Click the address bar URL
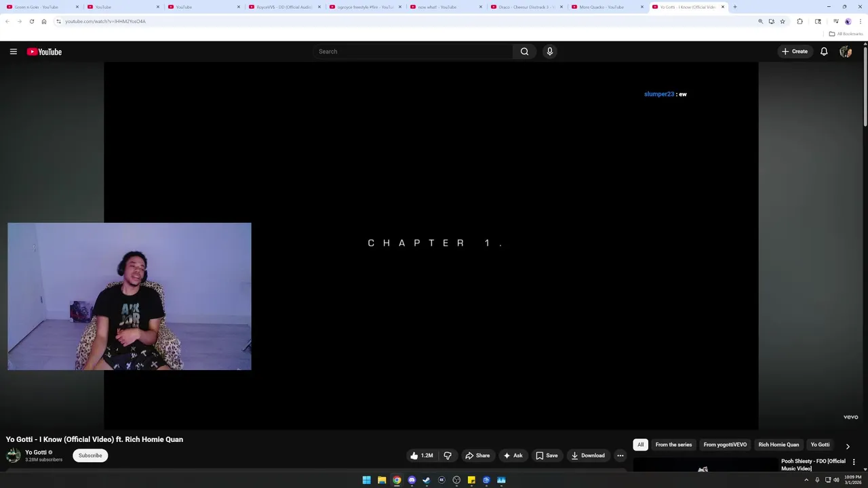This screenshot has height=488, width=868. pos(105,21)
